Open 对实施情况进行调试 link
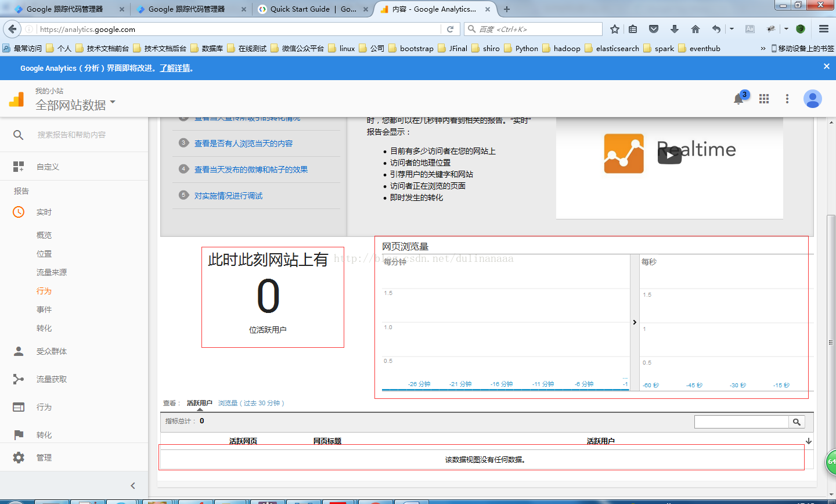The image size is (836, 504). [x=228, y=196]
